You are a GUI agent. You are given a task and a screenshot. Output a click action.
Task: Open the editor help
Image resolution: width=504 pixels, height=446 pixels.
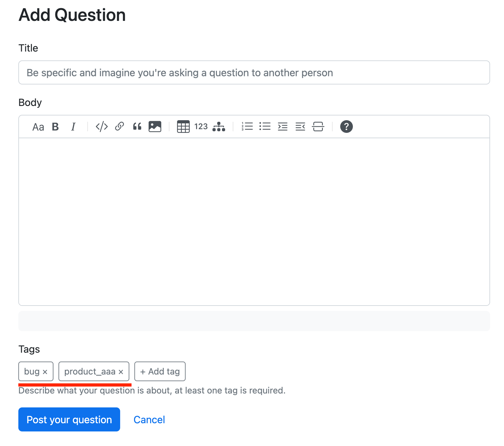(346, 127)
